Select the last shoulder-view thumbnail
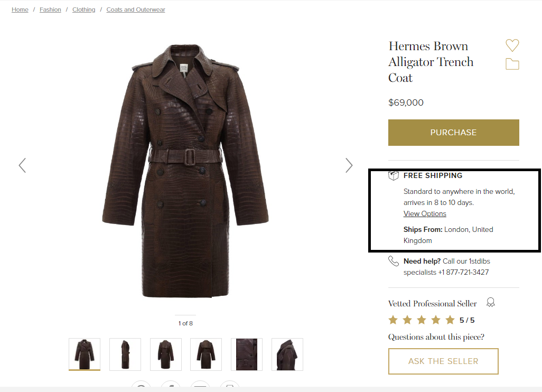 pos(287,354)
